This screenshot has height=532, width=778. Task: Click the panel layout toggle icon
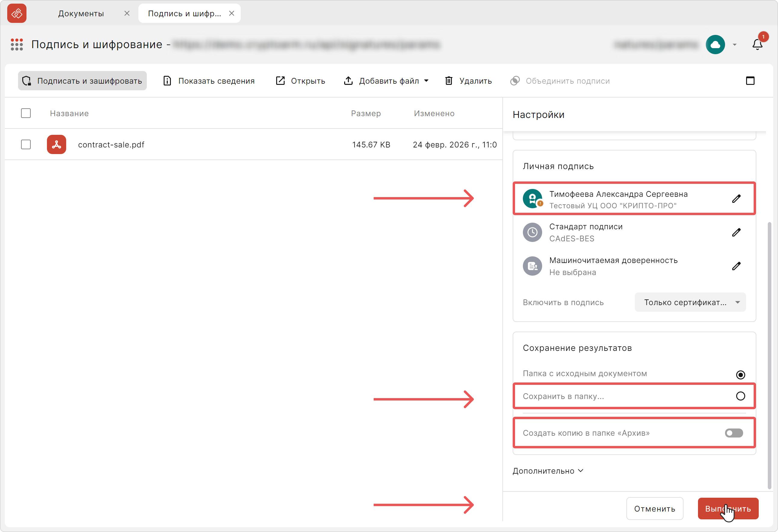pyautogui.click(x=750, y=81)
